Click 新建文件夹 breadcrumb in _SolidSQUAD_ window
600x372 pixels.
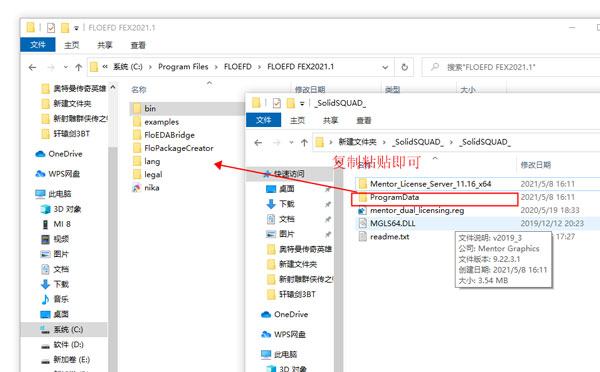357,142
